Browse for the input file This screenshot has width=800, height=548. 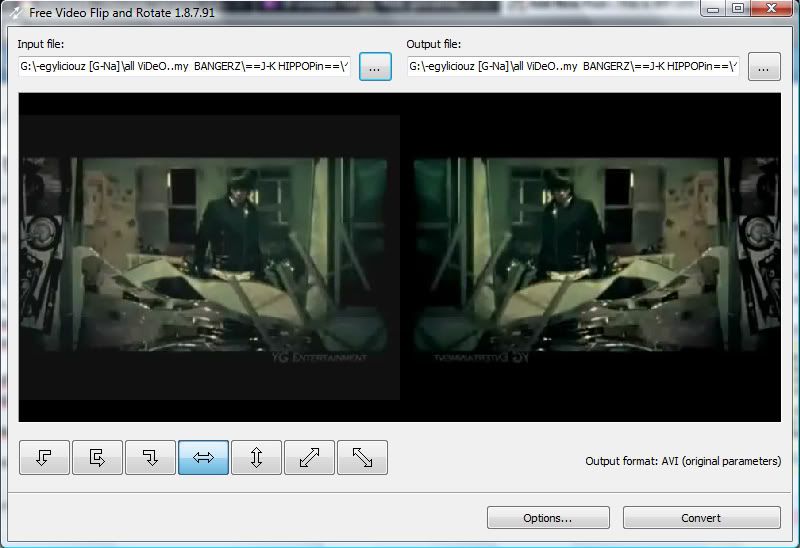(x=375, y=66)
